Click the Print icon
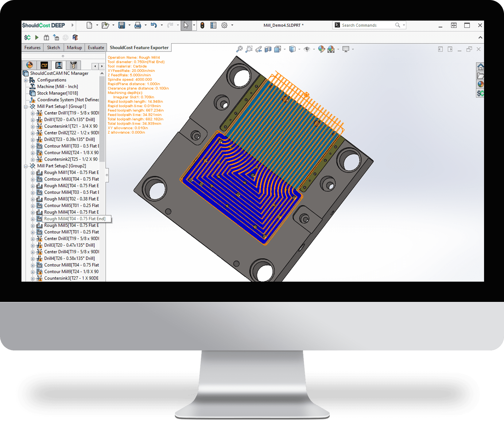The image size is (504, 422). 138,25
